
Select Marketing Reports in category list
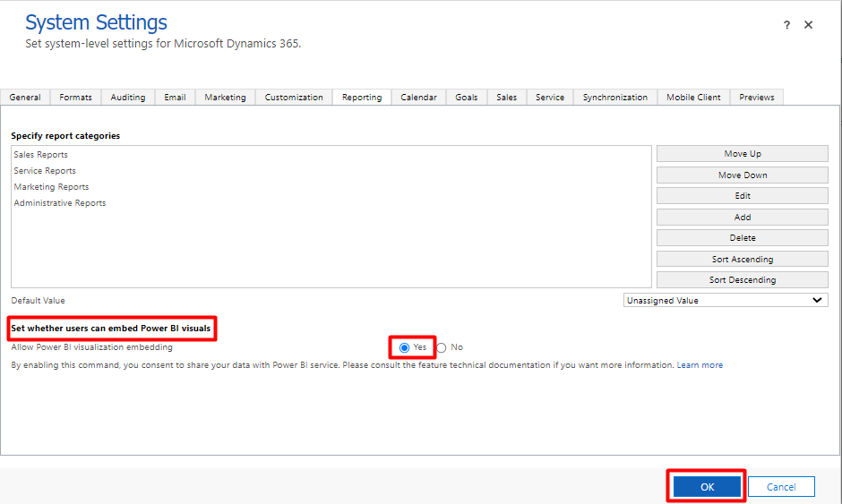(x=52, y=187)
